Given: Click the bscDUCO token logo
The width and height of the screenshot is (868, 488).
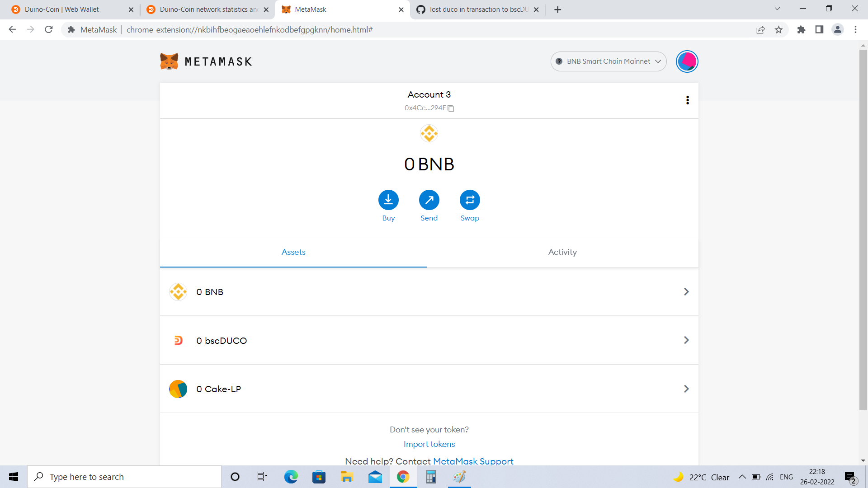Looking at the screenshot, I should (x=178, y=340).
